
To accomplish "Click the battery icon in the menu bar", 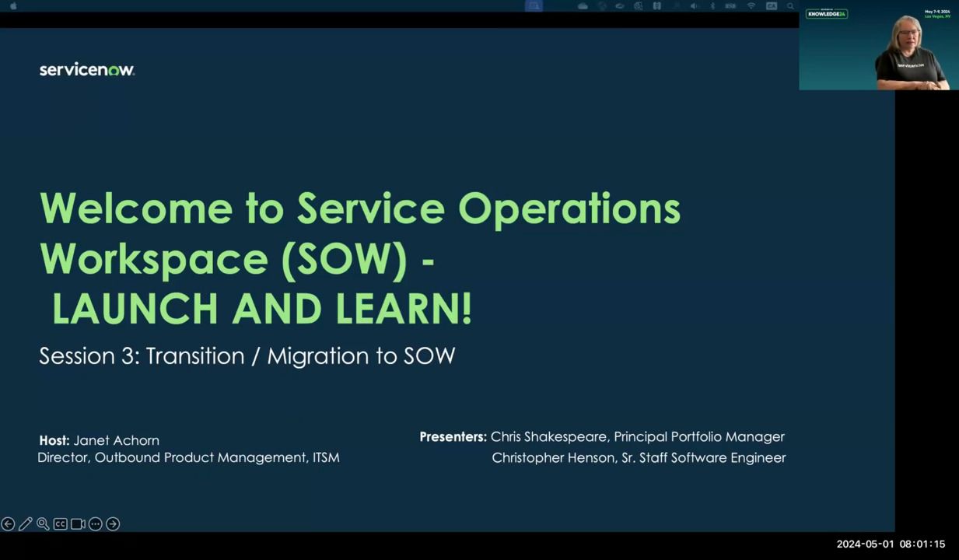I will point(731,5).
